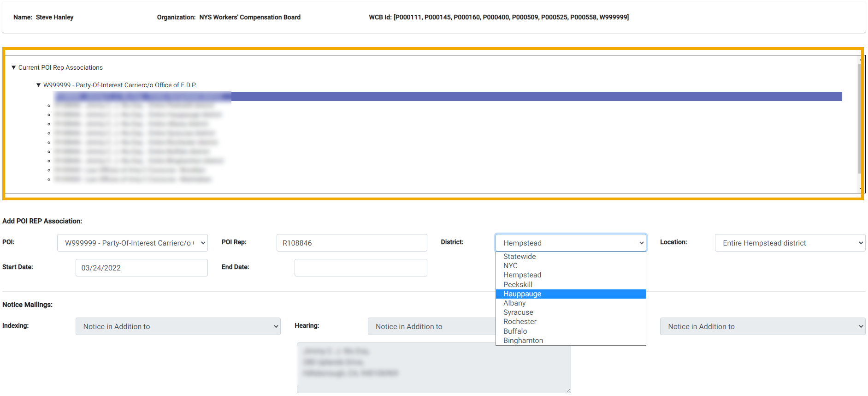The height and width of the screenshot is (396, 868).
Task: Collapse Current POI Rep Associations tree
Action: tap(14, 67)
